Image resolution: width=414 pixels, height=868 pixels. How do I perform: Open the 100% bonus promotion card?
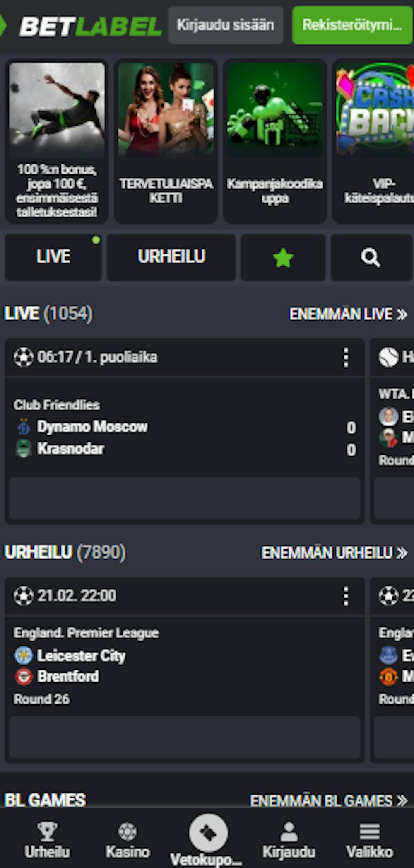(57, 141)
